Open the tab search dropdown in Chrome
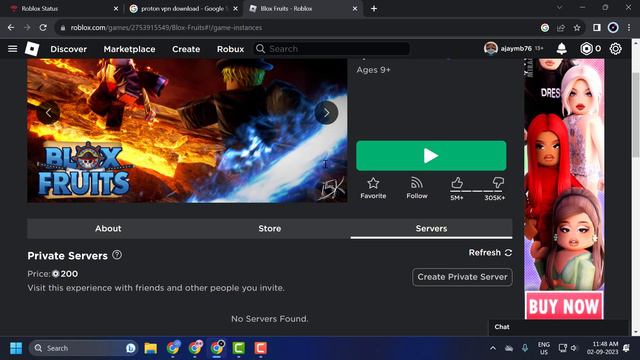This screenshot has width=640, height=360. [x=559, y=8]
